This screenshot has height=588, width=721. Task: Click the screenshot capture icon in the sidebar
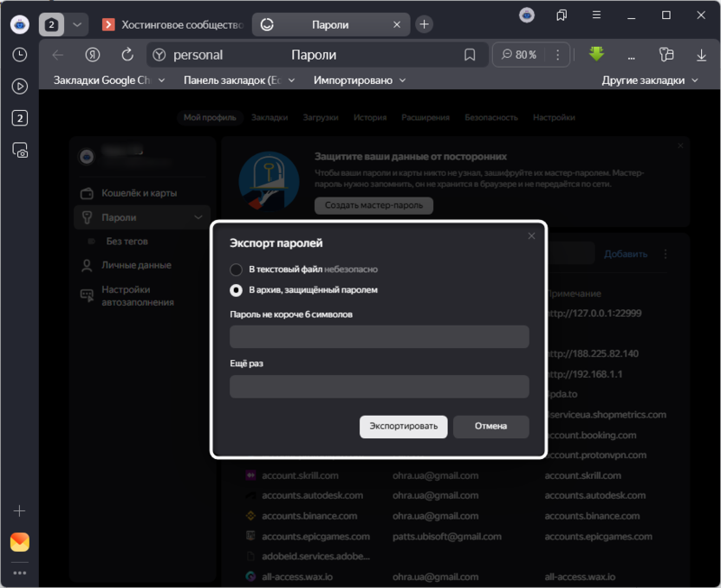(19, 150)
